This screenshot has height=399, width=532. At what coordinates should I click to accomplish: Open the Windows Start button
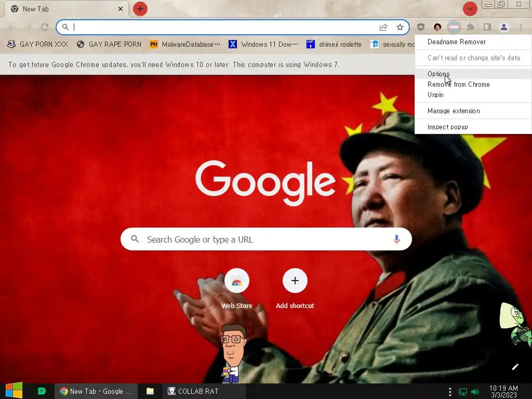(x=14, y=391)
